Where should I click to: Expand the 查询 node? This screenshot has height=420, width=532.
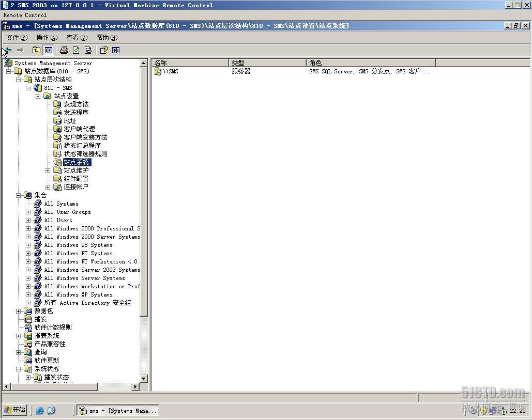[x=19, y=352]
